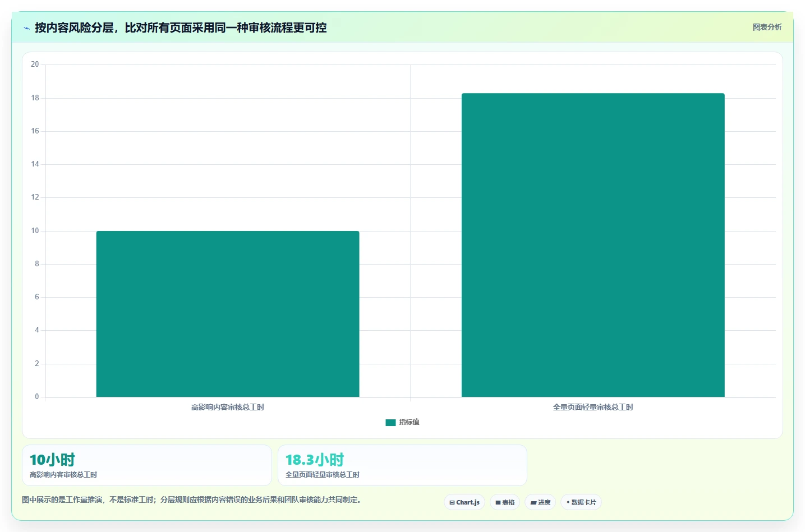The height and width of the screenshot is (532, 805).
Task: Click x-axis label 高影响内容审核总工时
Action: 228,408
